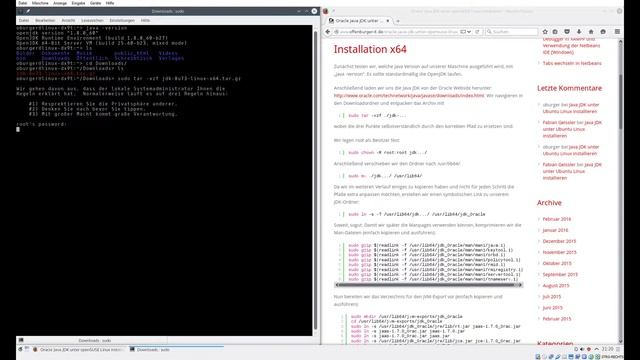640x360 pixels.
Task: Click Installation x64 heading
Action: coord(370,49)
